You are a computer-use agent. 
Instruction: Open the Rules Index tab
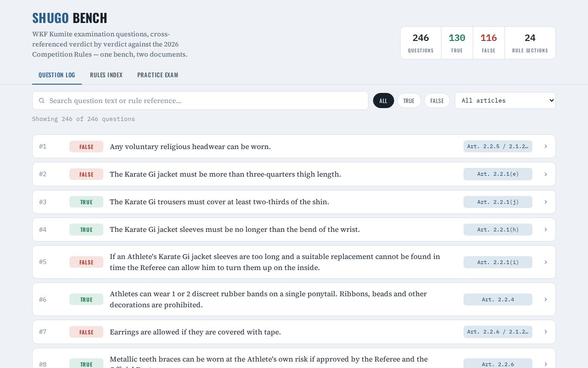[106, 75]
